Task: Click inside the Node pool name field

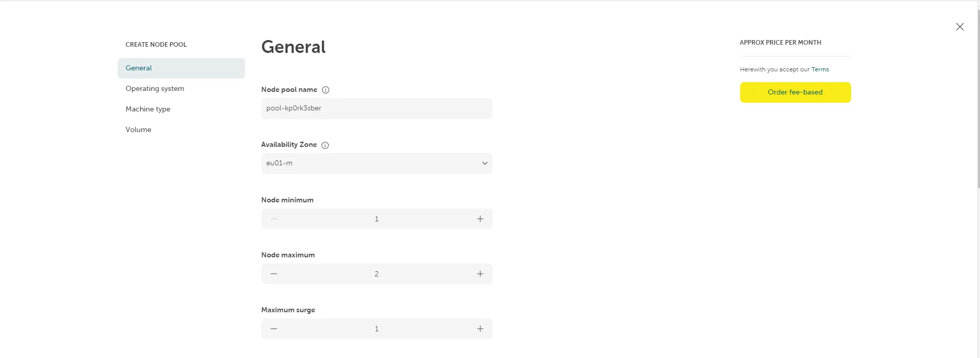Action: [376, 108]
